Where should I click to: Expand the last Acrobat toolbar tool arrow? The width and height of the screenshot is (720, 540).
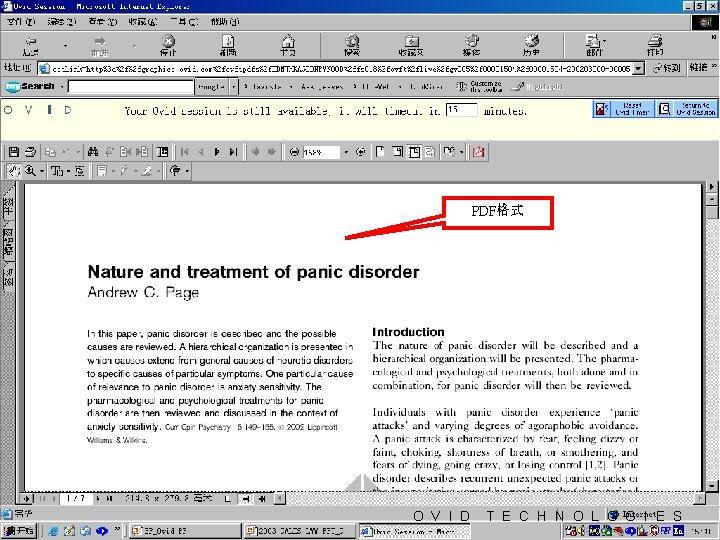(187, 171)
